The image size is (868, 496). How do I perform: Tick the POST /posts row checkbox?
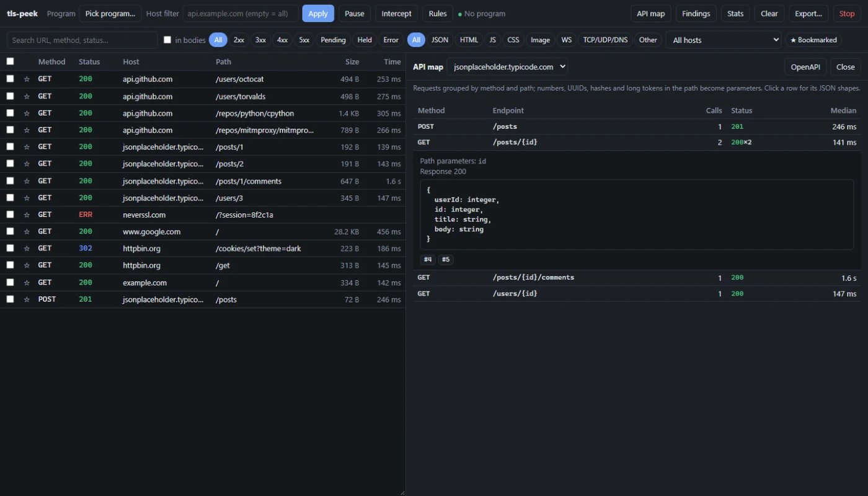coord(10,299)
